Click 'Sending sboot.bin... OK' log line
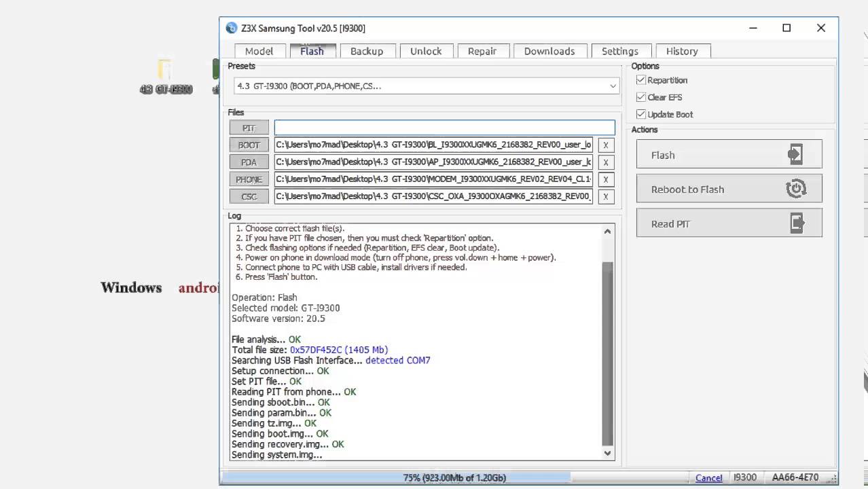The image size is (868, 489). [x=281, y=402]
